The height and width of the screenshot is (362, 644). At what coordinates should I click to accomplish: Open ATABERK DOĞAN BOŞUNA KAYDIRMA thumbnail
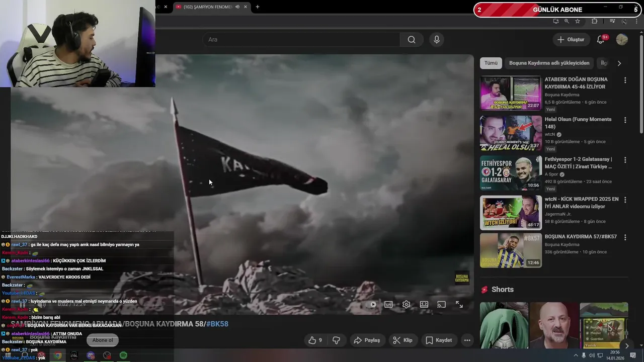coord(511,93)
